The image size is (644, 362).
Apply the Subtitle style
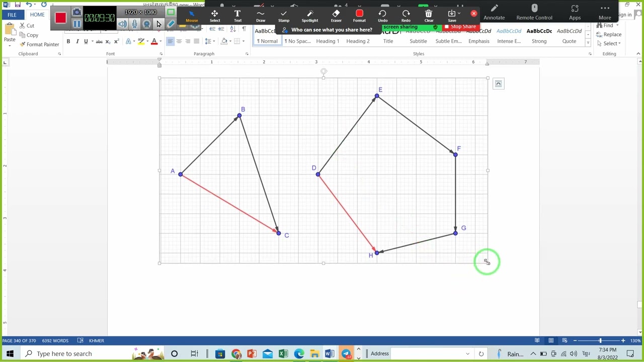click(x=418, y=35)
